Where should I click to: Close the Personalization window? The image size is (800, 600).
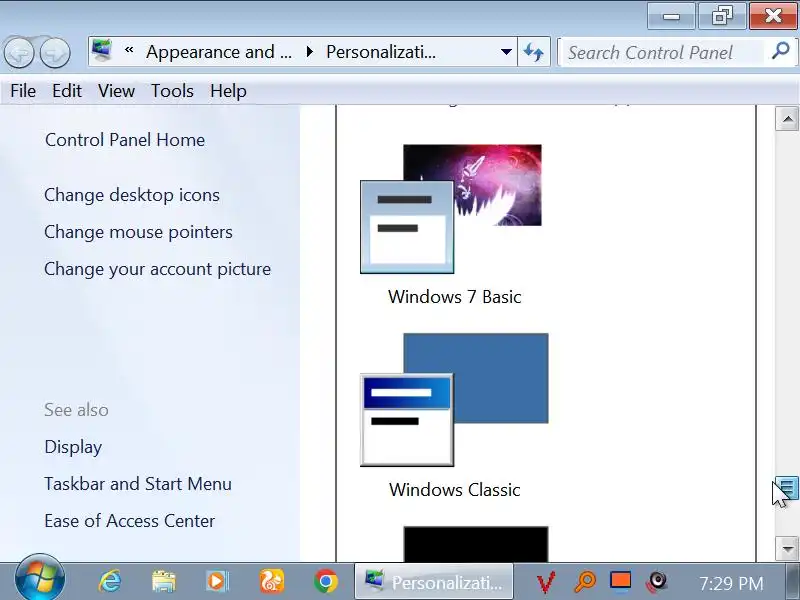(773, 16)
